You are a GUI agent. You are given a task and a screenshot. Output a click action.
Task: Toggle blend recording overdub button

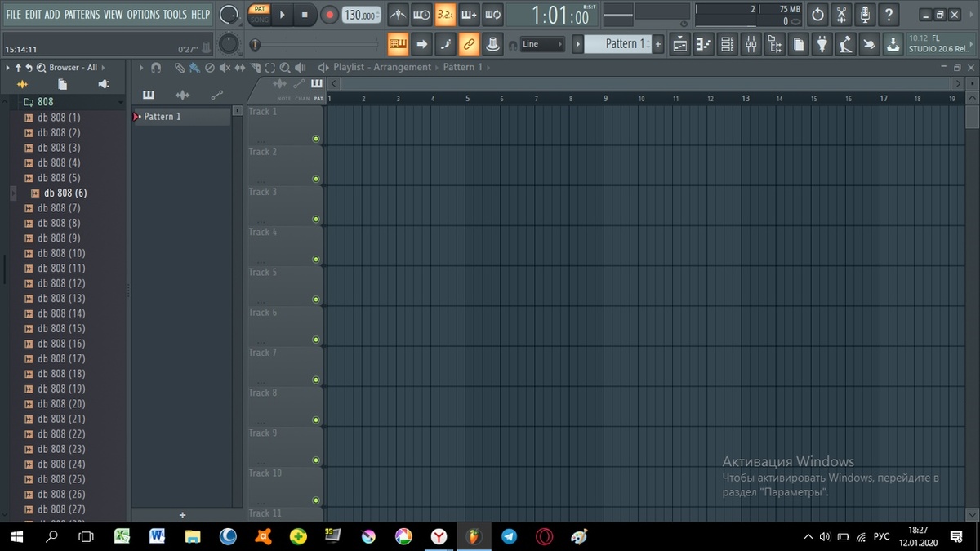[x=469, y=15]
